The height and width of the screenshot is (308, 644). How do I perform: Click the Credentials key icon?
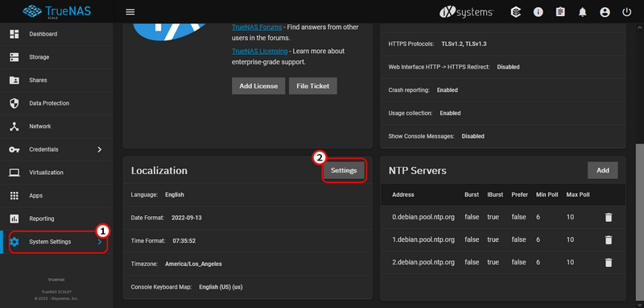tap(14, 150)
